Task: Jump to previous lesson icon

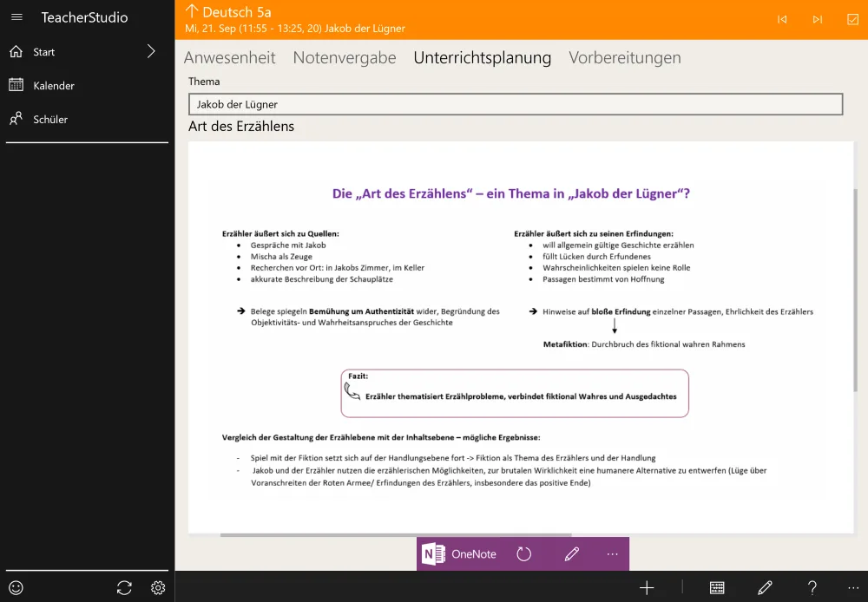Action: click(782, 19)
